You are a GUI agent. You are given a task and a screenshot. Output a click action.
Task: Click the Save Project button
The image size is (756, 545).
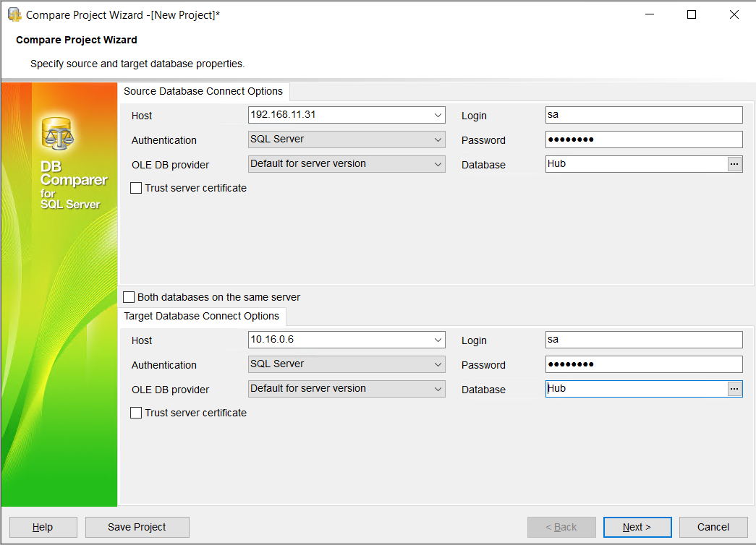coord(137,527)
